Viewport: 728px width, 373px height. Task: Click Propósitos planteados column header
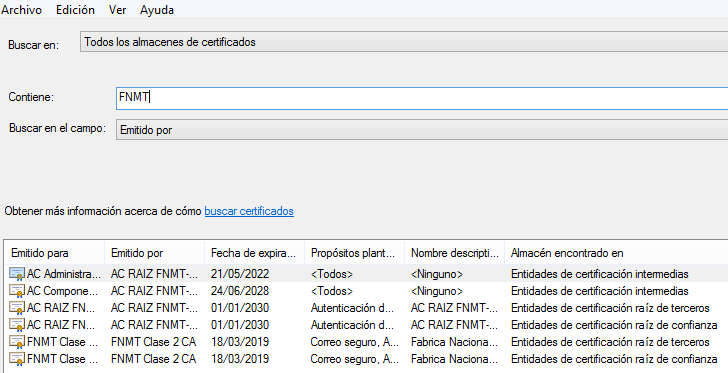tap(355, 253)
